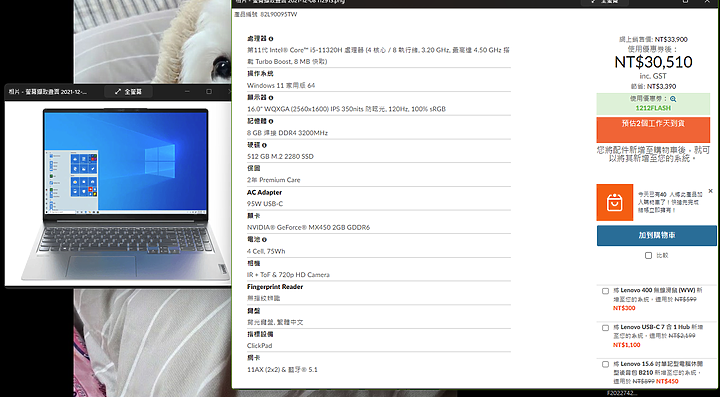Click the NT$1,100 hub discount price

[627, 345]
